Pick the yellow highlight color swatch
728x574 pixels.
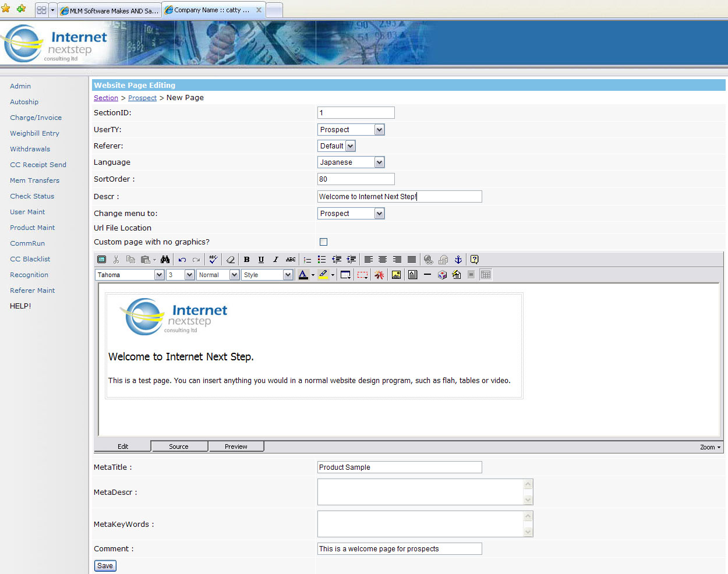pos(324,275)
